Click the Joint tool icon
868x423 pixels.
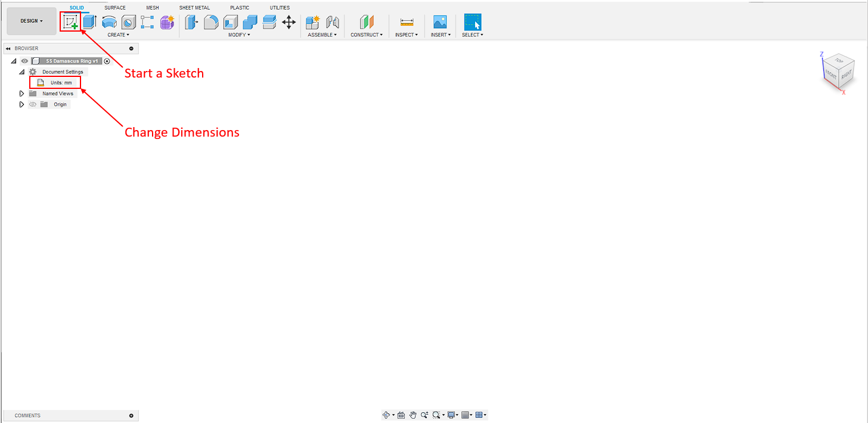(333, 23)
